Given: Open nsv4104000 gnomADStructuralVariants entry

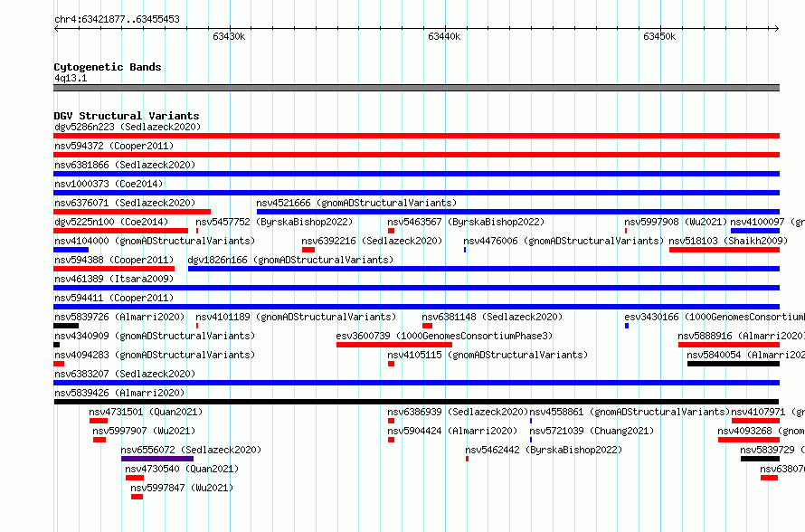Looking at the screenshot, I should pyautogui.click(x=155, y=241).
